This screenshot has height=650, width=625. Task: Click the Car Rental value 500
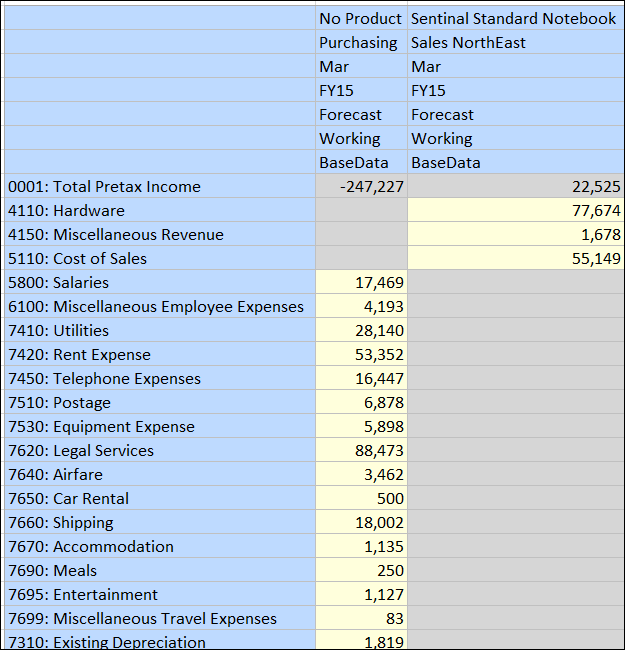click(361, 499)
